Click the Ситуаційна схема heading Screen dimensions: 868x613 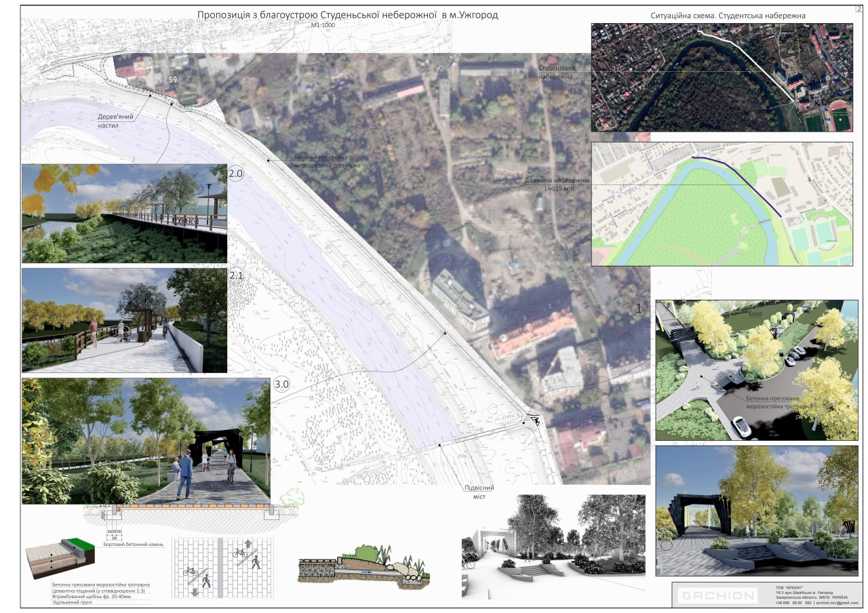pos(728,15)
